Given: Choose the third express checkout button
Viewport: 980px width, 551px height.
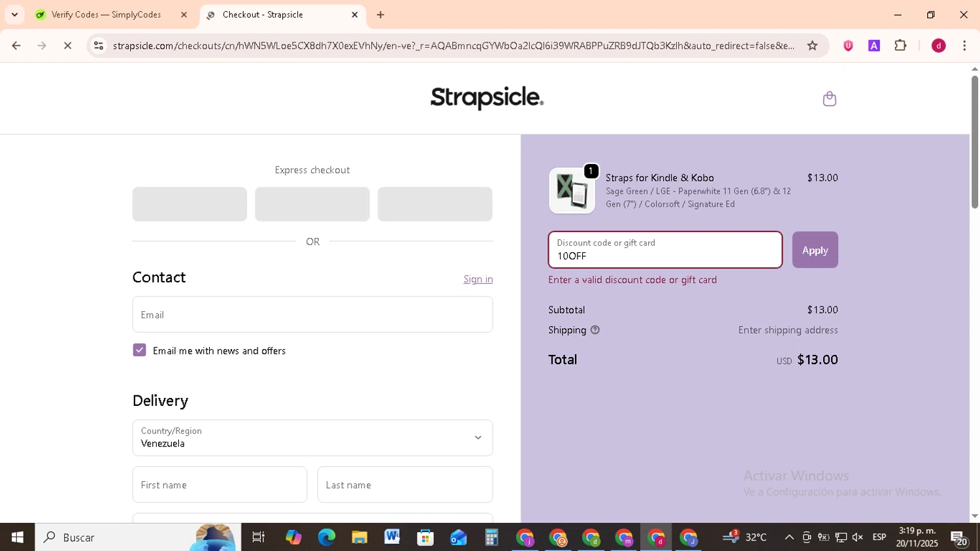Looking at the screenshot, I should coord(435,204).
